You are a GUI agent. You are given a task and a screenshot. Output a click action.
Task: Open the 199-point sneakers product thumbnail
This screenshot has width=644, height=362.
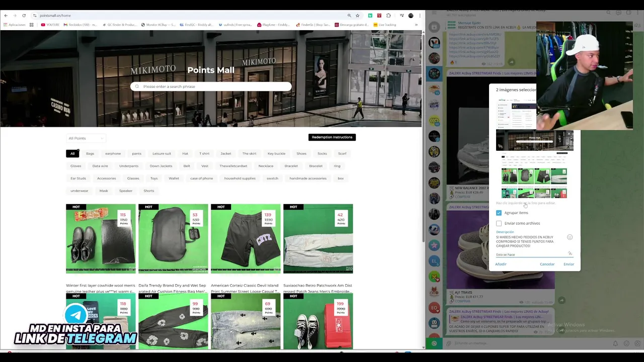(x=318, y=321)
